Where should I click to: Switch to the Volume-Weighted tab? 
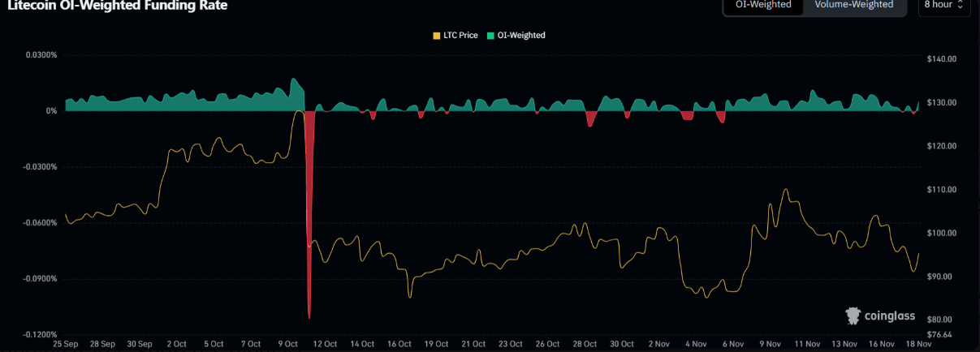tap(854, 5)
